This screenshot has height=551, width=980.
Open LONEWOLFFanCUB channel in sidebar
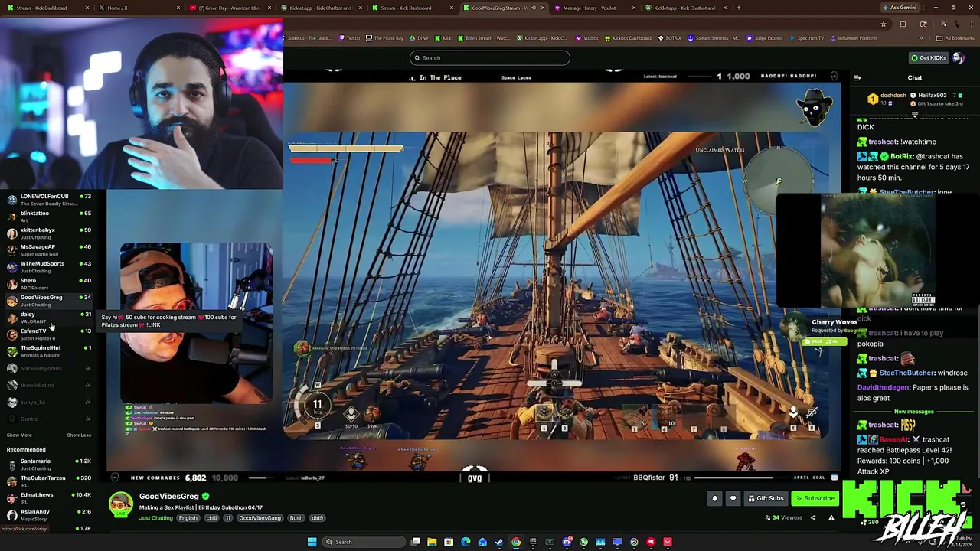tap(48, 199)
